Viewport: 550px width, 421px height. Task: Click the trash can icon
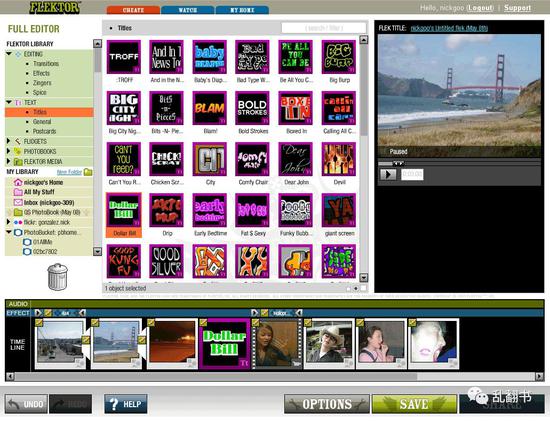pos(58,277)
